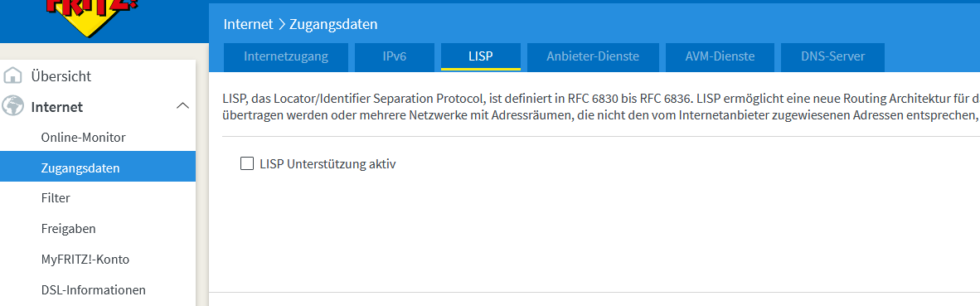Select Zugangsdaten in the sidebar
Viewport: 980px width, 306px height.
[98, 168]
